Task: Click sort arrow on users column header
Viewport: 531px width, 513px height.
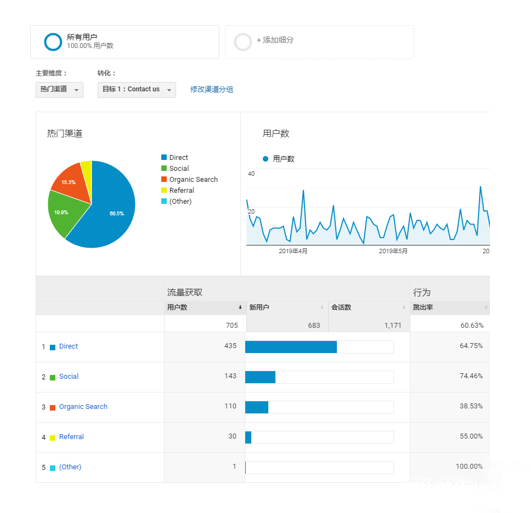Action: pos(240,307)
